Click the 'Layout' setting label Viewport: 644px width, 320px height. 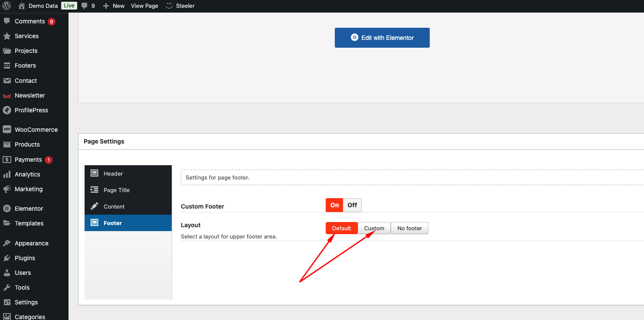pyautogui.click(x=191, y=225)
